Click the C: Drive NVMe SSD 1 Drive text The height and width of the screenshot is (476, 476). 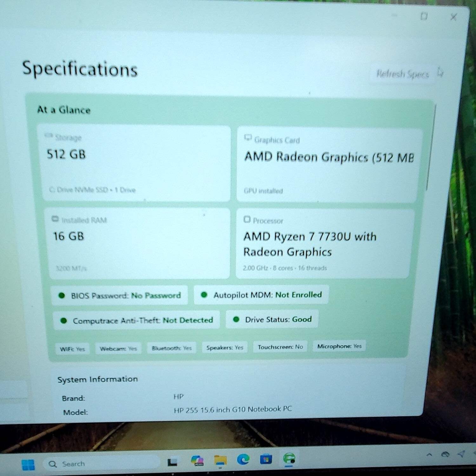[92, 190]
